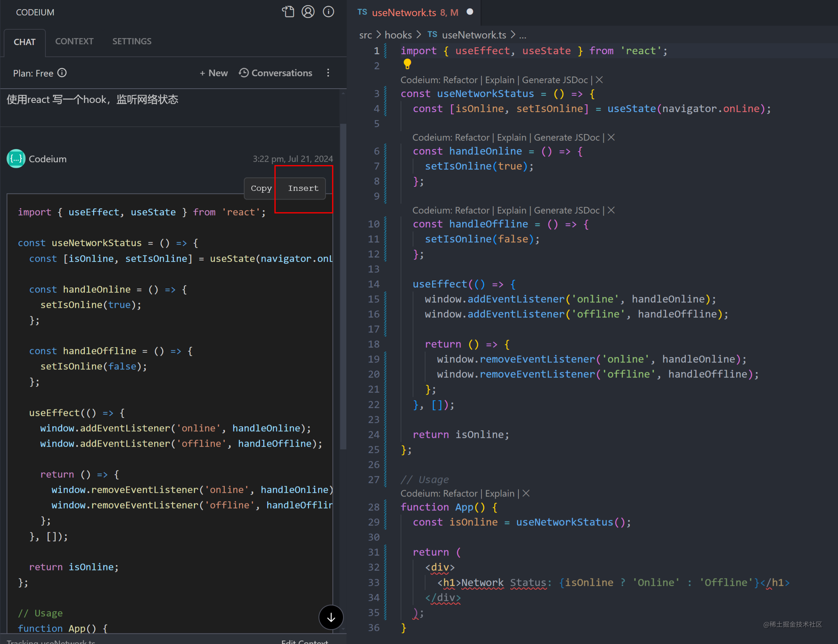Click the Codeium profile account icon

coord(308,12)
